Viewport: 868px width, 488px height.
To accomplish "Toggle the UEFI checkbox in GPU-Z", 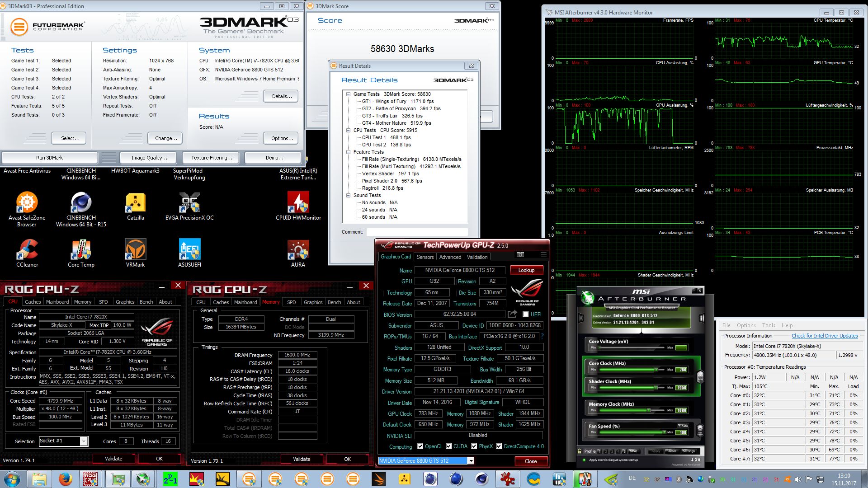I will 525,314.
